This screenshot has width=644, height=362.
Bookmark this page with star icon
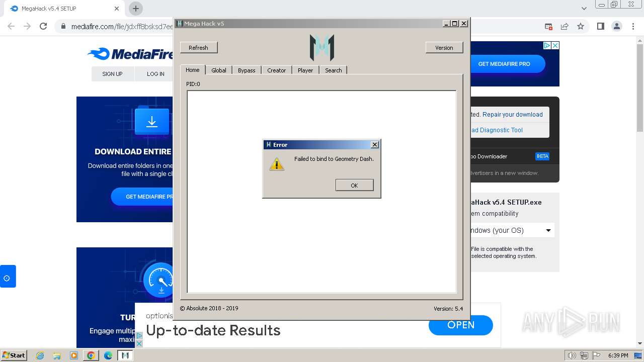(581, 26)
